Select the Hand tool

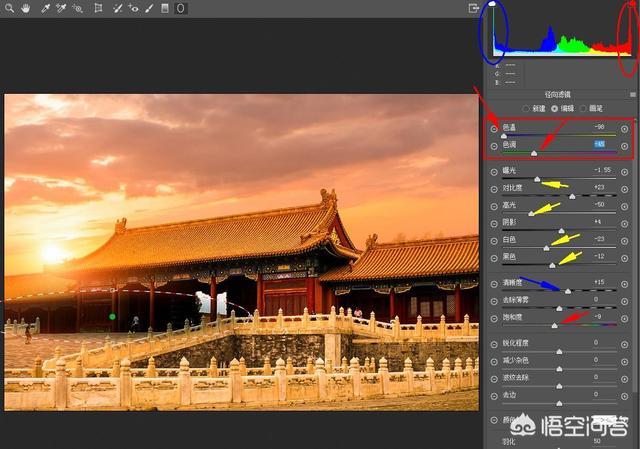point(25,8)
